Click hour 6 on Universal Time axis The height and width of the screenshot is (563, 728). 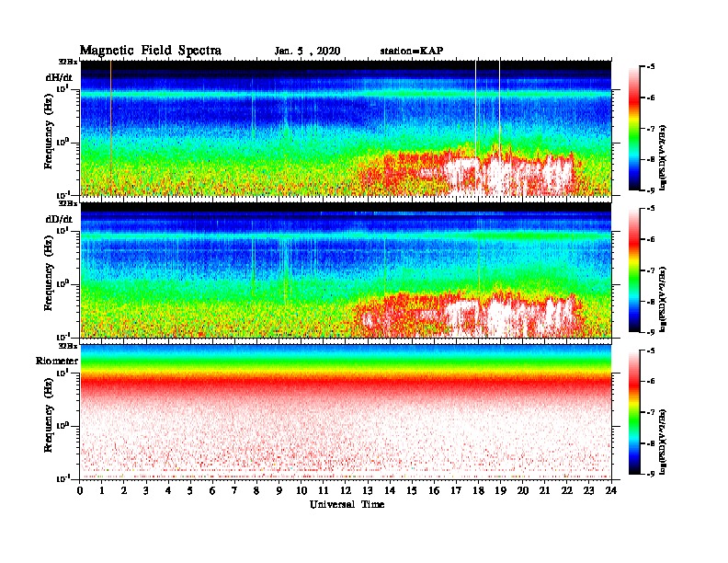[212, 490]
